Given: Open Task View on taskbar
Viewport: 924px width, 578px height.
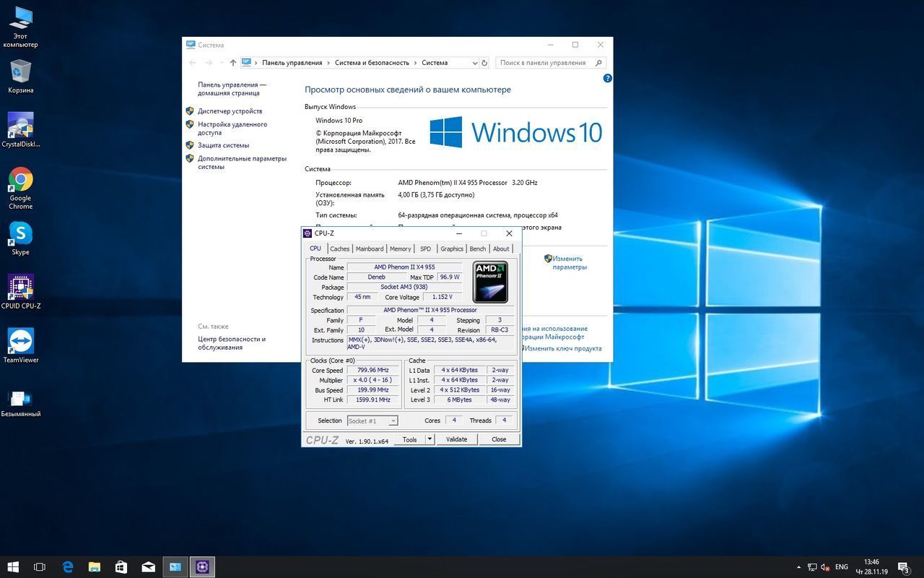Looking at the screenshot, I should (x=40, y=567).
